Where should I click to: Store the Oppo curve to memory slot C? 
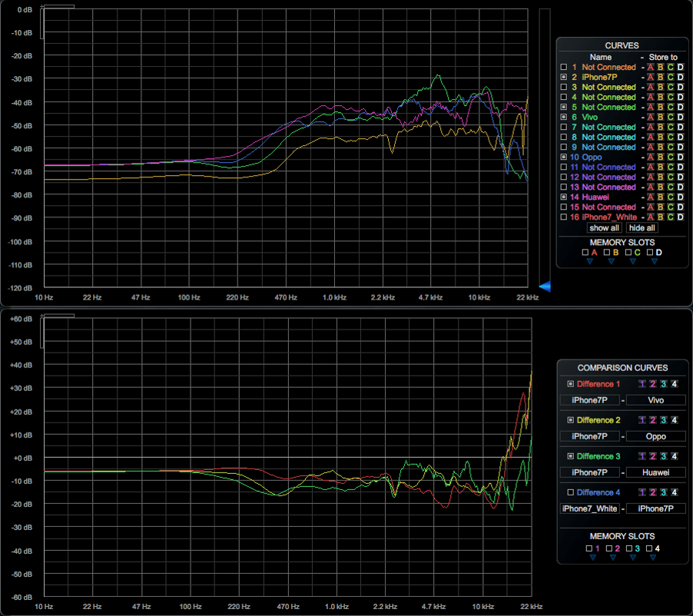tap(670, 157)
